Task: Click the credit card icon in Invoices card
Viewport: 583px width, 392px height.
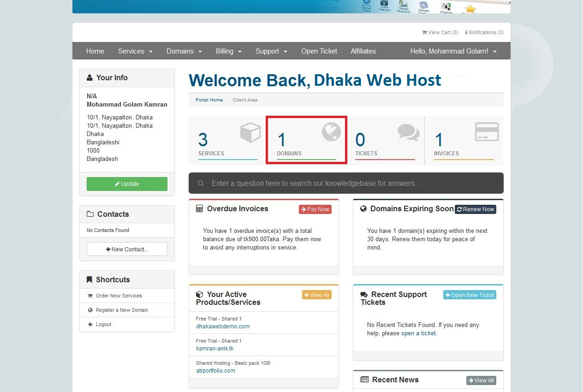Action: point(487,132)
